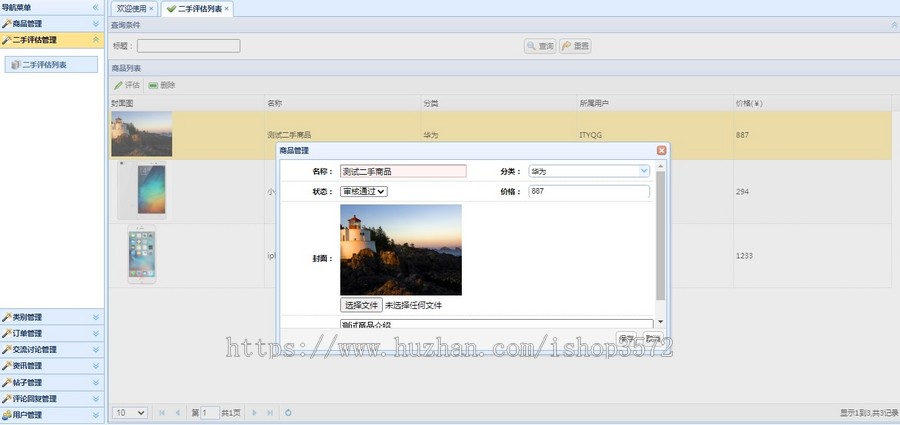The width and height of the screenshot is (900, 425).
Task: Close the 欢迎使用 tab
Action: click(x=151, y=9)
